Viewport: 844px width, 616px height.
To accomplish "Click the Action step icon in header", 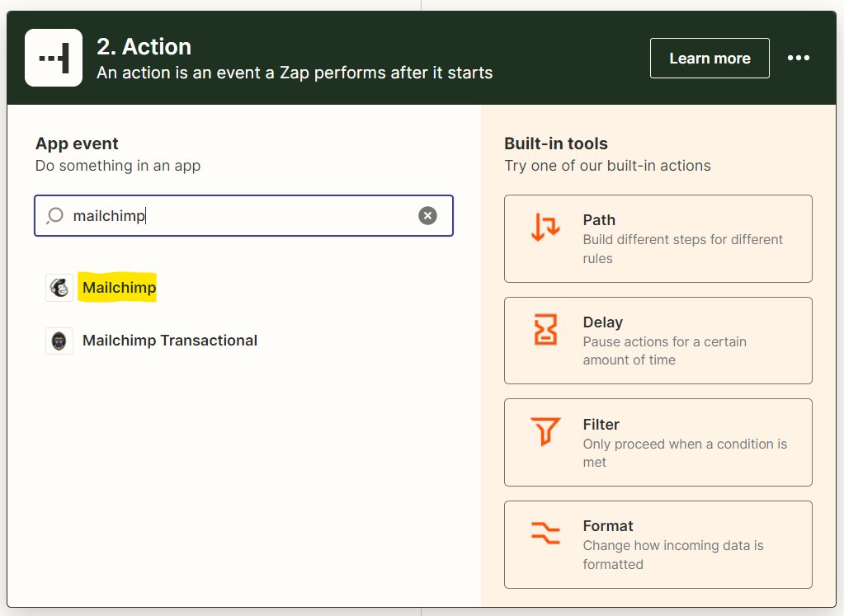I will (54, 58).
